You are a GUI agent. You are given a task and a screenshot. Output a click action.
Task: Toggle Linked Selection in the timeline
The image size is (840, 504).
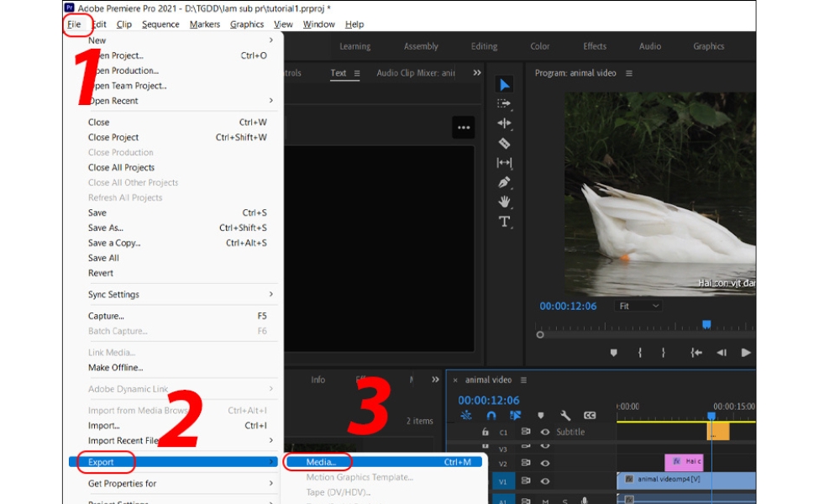(516, 415)
